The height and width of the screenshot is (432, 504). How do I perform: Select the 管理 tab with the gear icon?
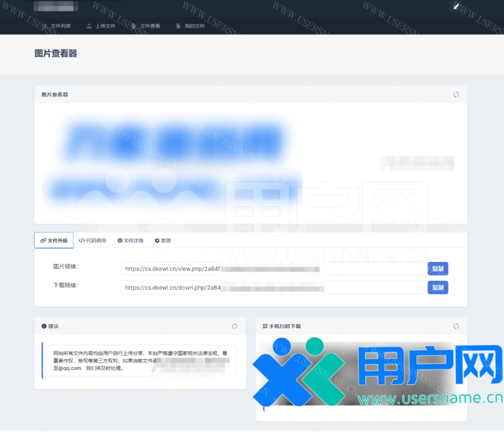click(x=162, y=240)
